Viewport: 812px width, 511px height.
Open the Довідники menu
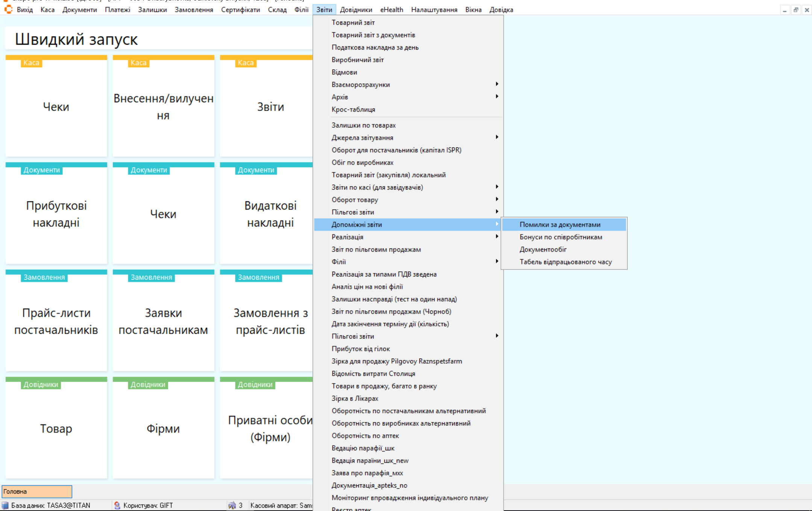tap(356, 10)
